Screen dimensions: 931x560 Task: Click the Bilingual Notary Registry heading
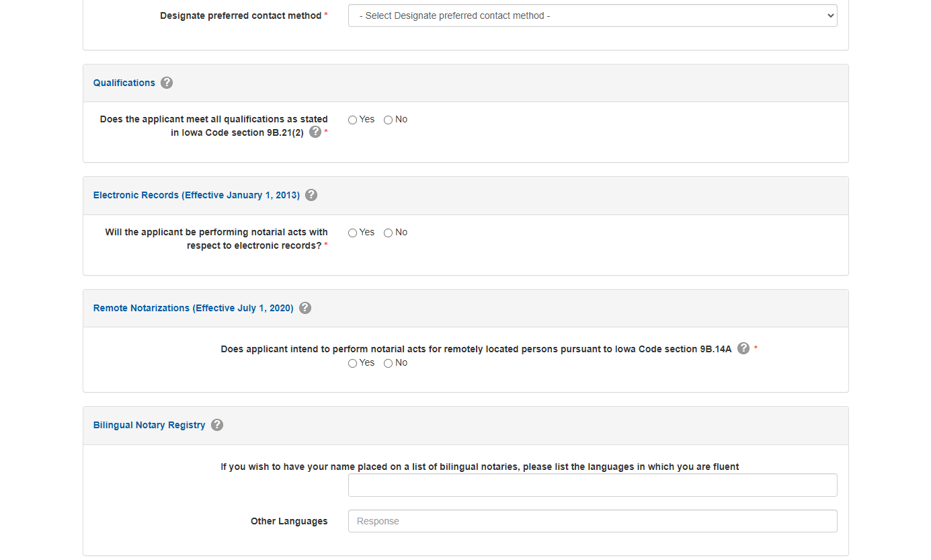click(x=149, y=425)
